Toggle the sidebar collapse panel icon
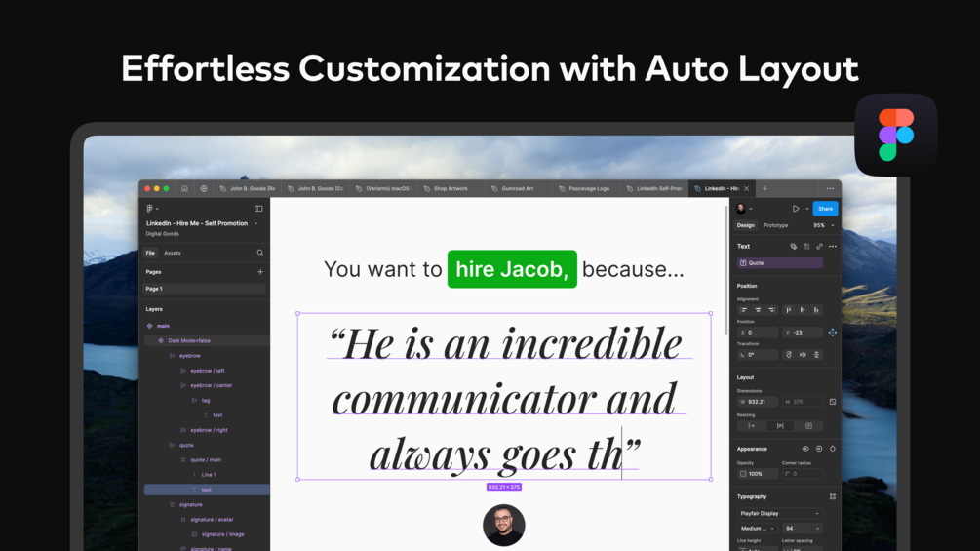 click(x=258, y=209)
